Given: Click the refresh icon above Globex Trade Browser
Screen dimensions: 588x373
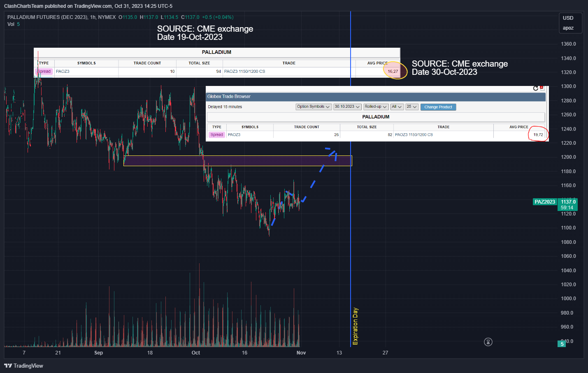Looking at the screenshot, I should [535, 88].
